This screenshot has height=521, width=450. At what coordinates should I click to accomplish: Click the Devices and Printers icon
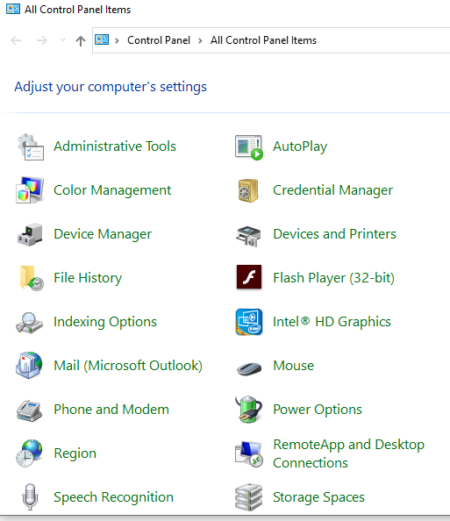(x=249, y=236)
